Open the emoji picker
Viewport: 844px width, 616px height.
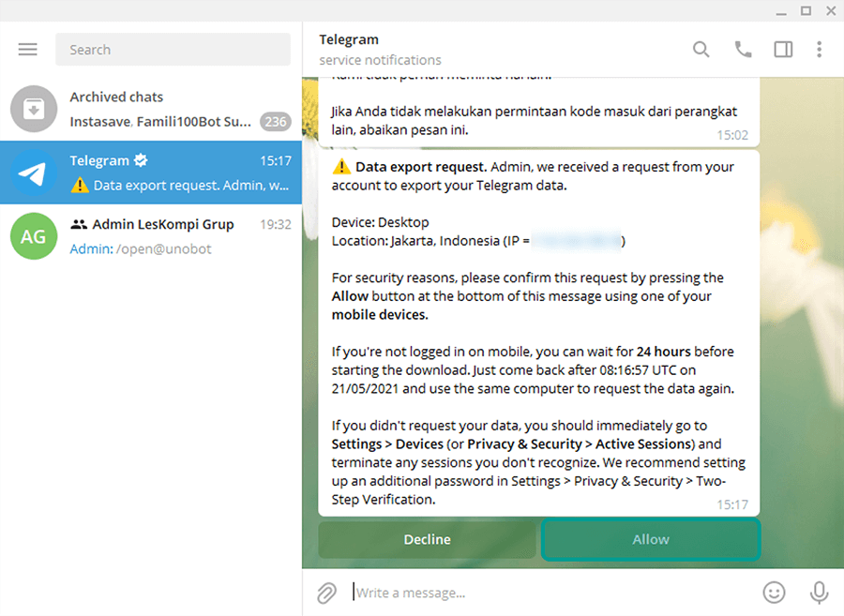click(x=774, y=593)
